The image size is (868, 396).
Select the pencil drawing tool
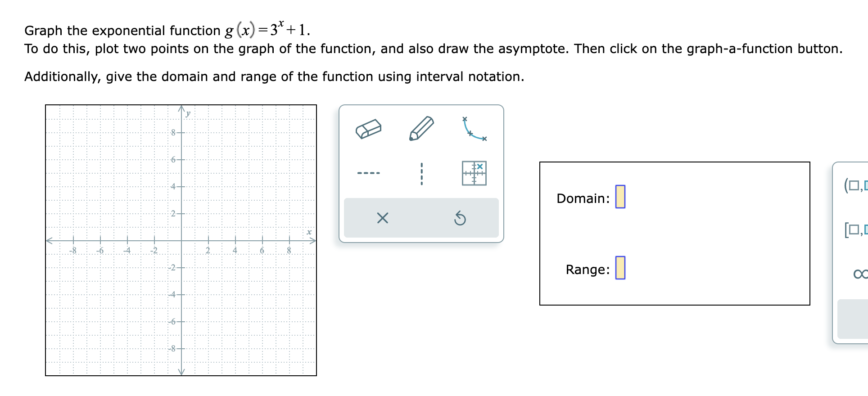pyautogui.click(x=422, y=128)
